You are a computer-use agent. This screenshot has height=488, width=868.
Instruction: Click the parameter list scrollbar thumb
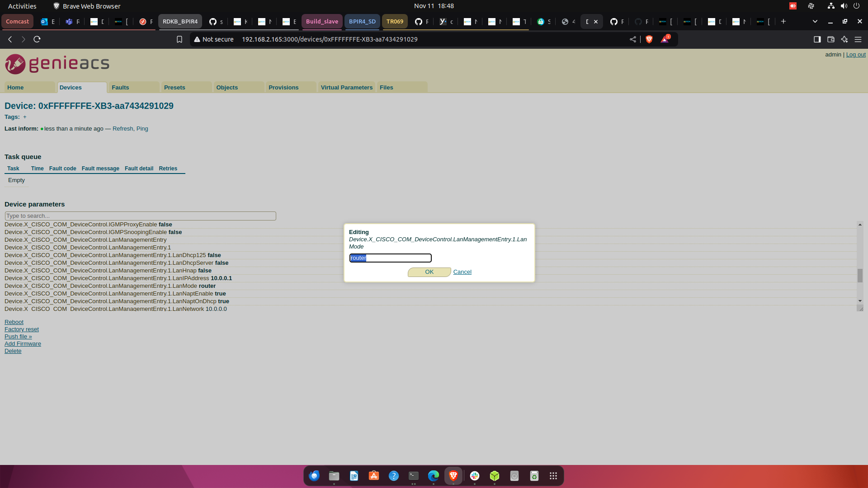tap(860, 275)
